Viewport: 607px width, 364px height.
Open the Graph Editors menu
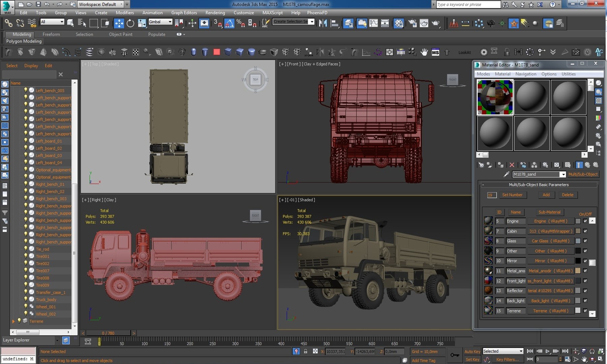click(x=184, y=12)
